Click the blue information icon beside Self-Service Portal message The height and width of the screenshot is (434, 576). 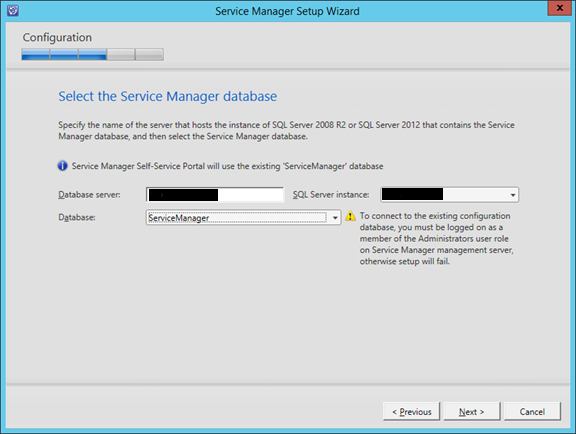62,166
